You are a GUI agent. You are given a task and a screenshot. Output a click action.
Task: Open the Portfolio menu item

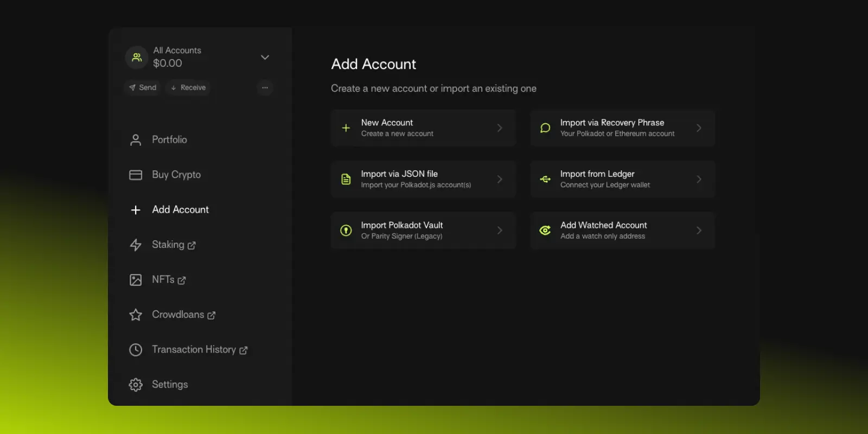(x=169, y=139)
